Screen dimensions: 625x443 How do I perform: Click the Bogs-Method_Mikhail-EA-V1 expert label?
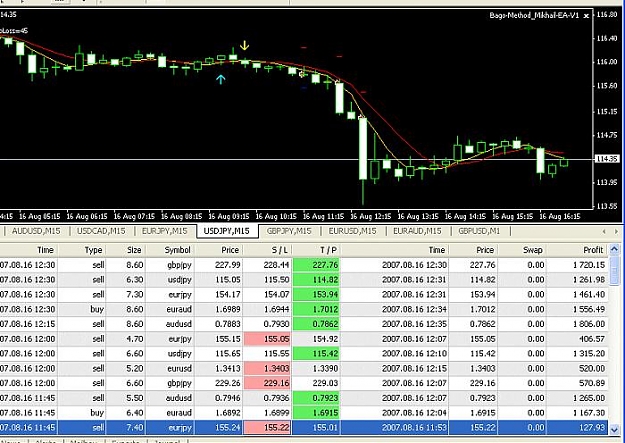pos(534,16)
